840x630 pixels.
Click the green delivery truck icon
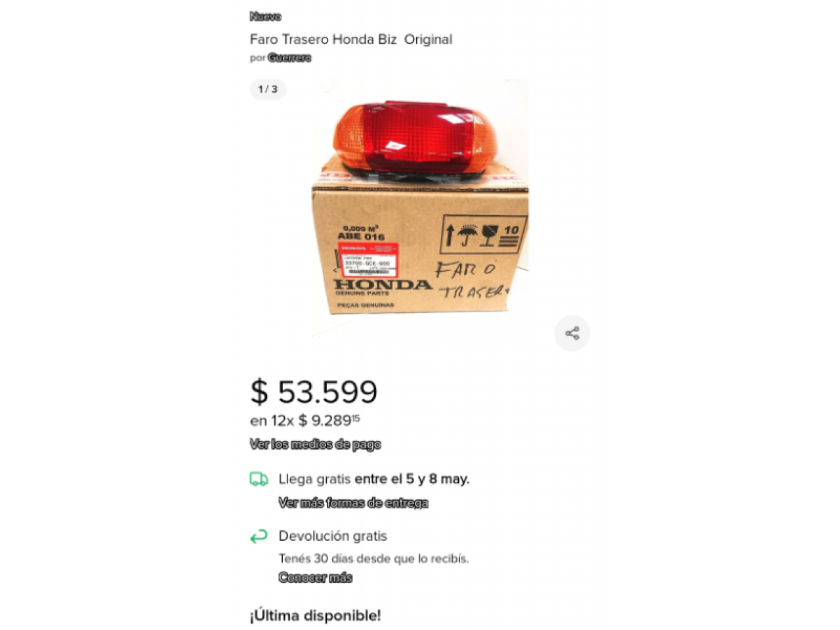click(x=259, y=480)
